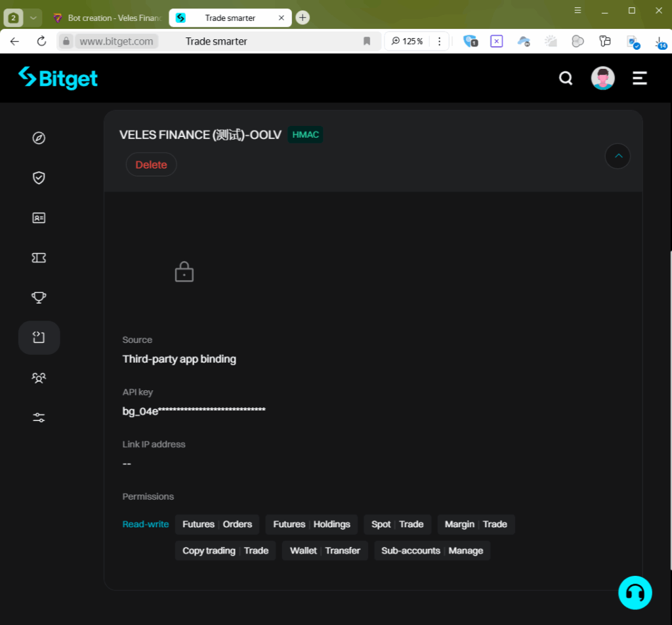Open the Bitget hamburger menu

pos(640,78)
